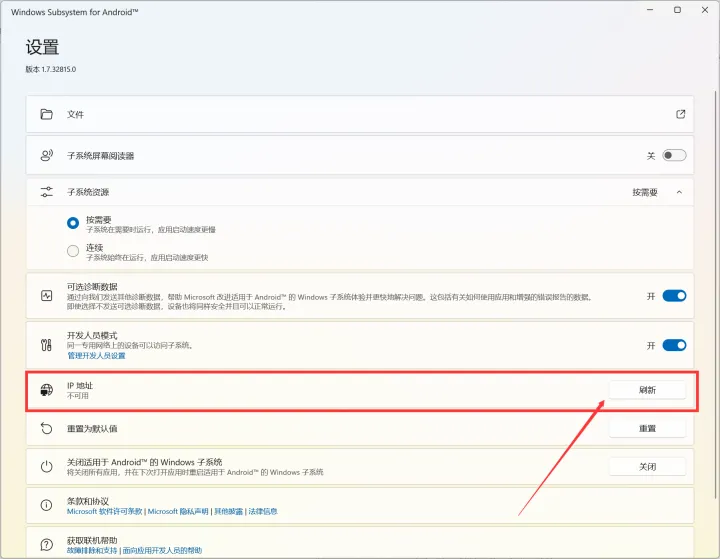Click the 子系统资源 sliders icon
The height and width of the screenshot is (559, 720).
coord(46,192)
